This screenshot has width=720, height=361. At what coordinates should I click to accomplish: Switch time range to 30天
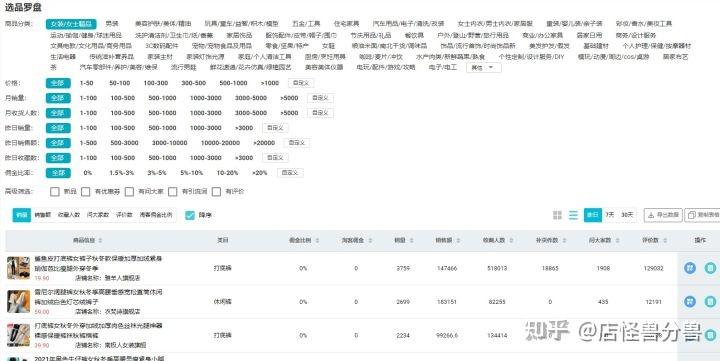click(x=627, y=215)
